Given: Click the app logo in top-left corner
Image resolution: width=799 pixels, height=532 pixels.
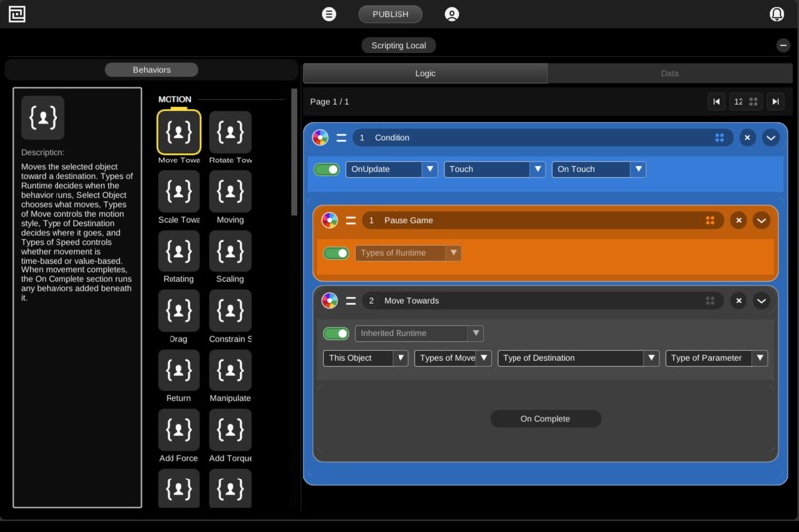Looking at the screenshot, I should (x=17, y=14).
